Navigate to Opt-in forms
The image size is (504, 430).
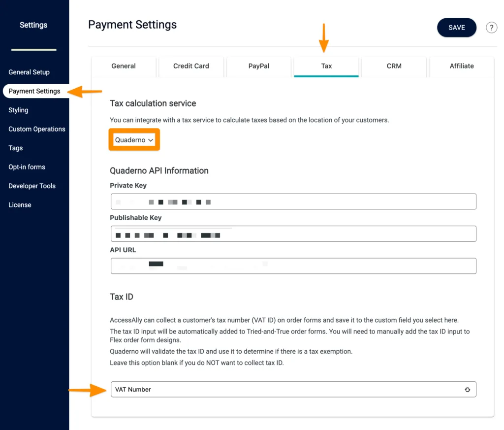(27, 167)
